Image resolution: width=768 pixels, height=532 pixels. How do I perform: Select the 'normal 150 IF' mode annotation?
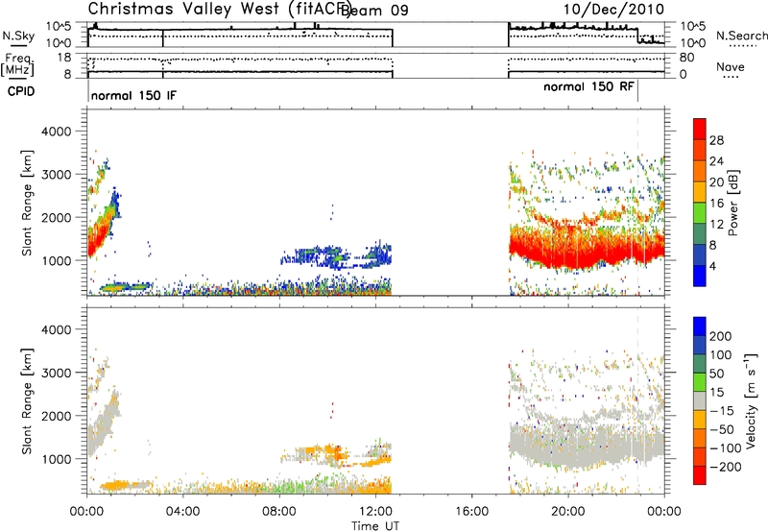[x=133, y=96]
